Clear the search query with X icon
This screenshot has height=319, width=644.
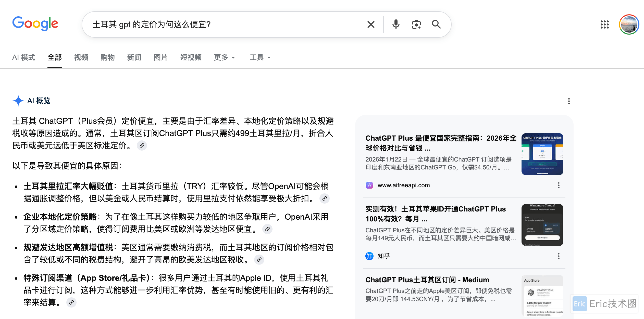371,24
